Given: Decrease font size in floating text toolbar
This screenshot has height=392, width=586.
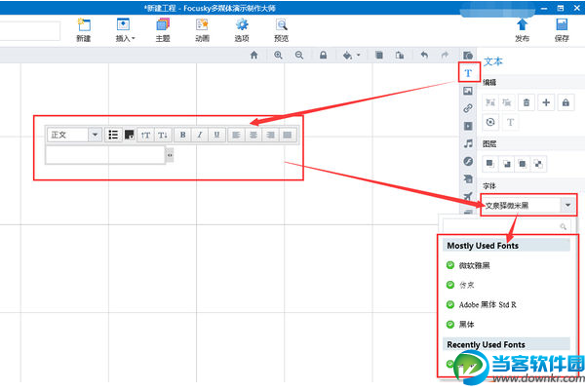Looking at the screenshot, I should [163, 135].
